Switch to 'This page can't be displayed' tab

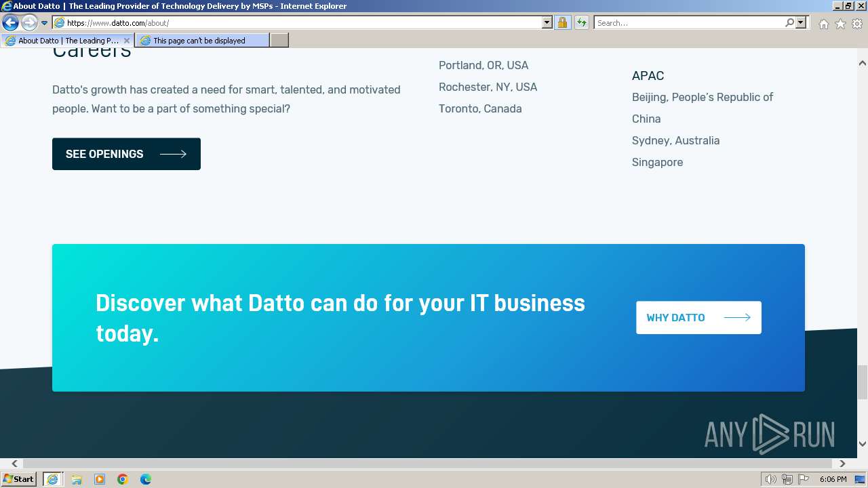click(x=202, y=41)
